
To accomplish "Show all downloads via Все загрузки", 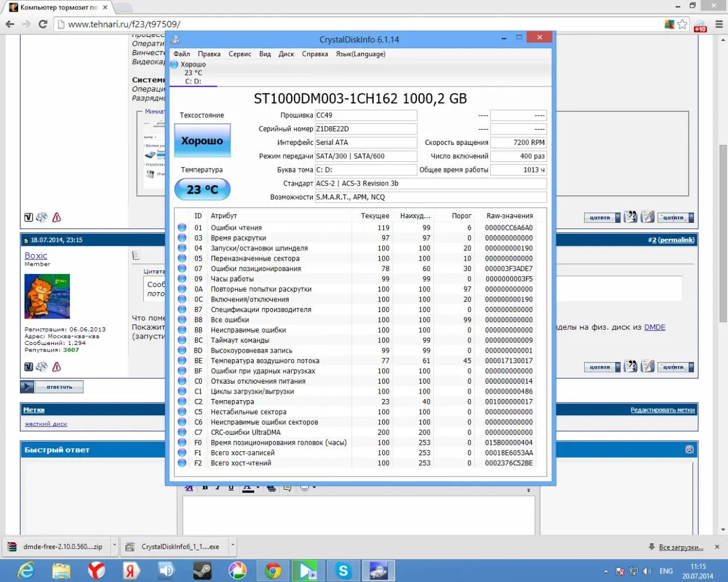I will [681, 547].
